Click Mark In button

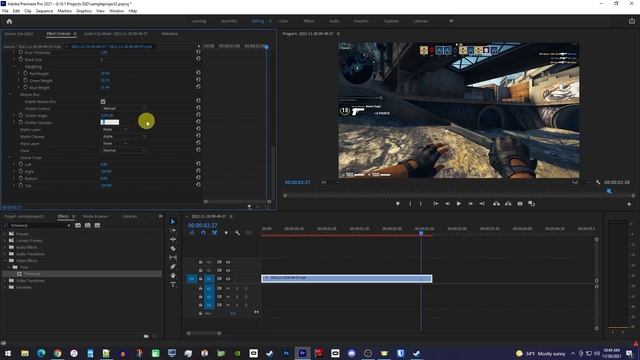[410, 203]
